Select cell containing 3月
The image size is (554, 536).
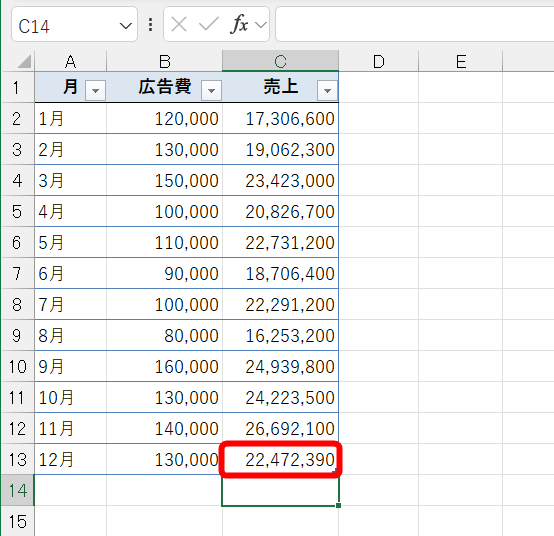pos(71,181)
